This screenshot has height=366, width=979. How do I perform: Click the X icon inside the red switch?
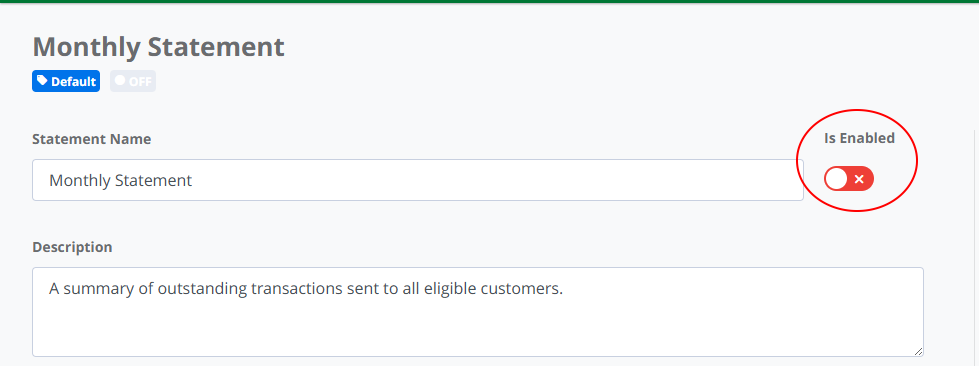(x=859, y=179)
